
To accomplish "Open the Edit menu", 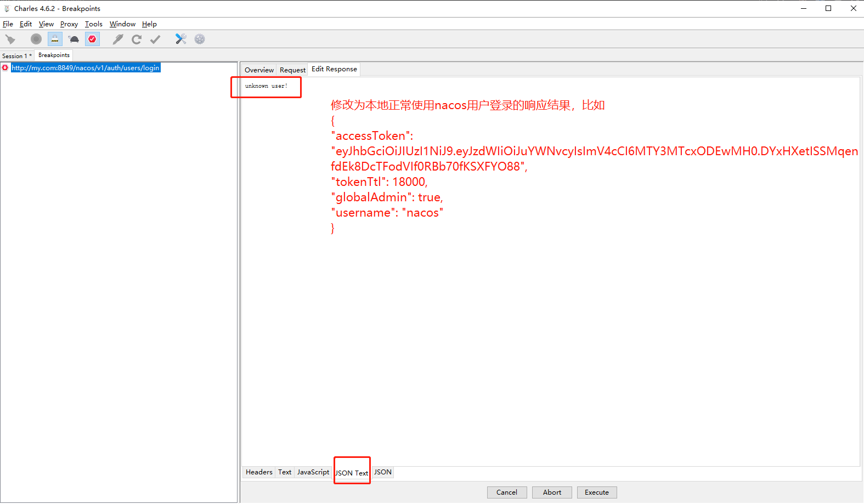I will click(x=26, y=24).
